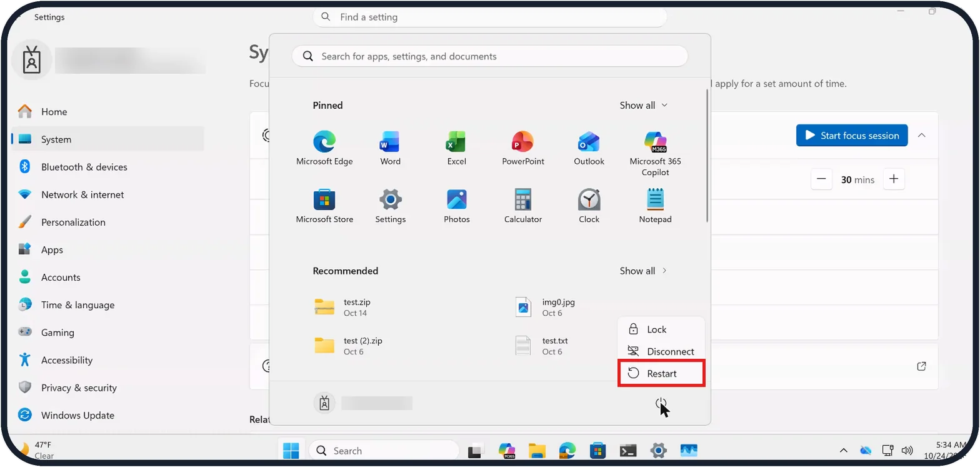Open test (2).zip from Recommended
Viewport: 980px width, 467px height.
point(348,346)
